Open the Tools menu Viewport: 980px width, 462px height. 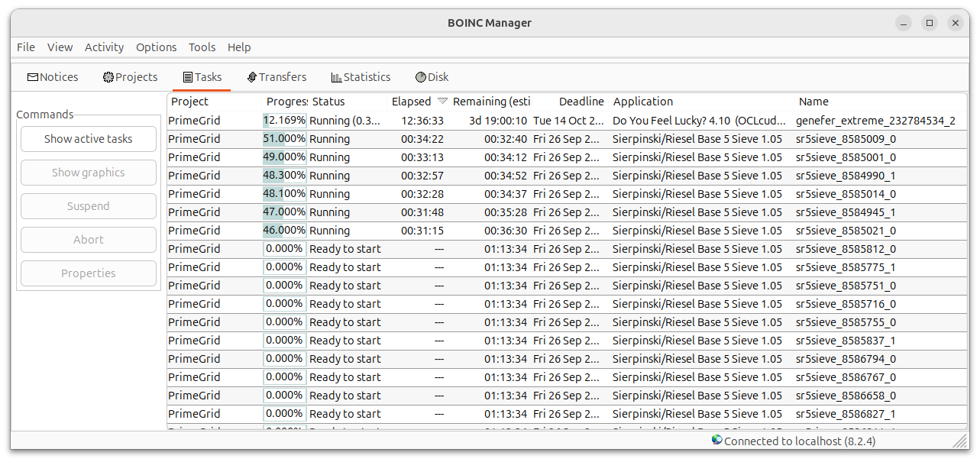tap(202, 47)
